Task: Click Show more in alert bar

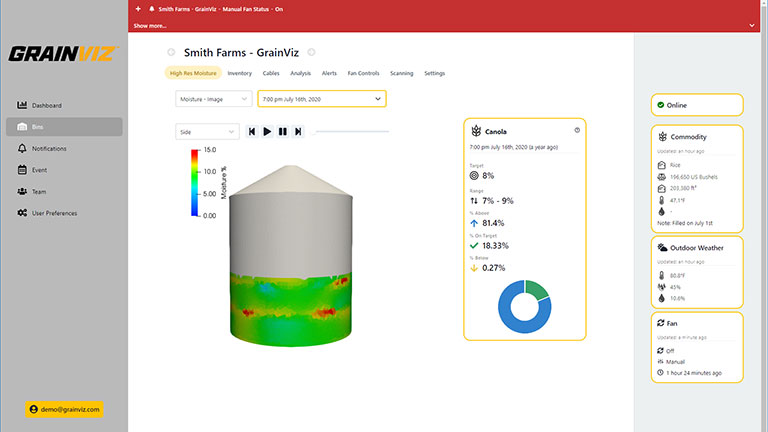Action: pos(150,25)
